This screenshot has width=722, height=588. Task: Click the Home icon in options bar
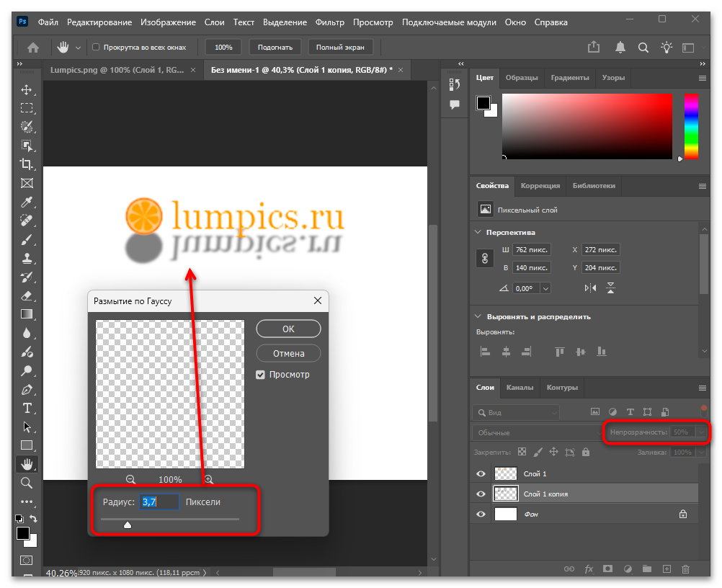click(33, 48)
